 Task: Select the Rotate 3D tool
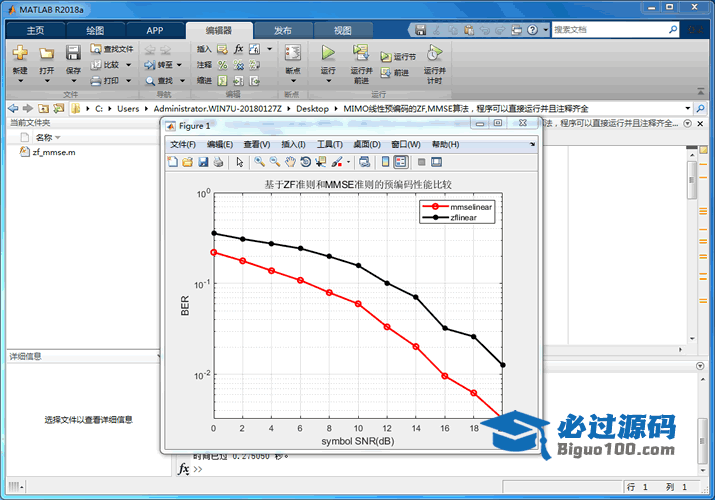(x=306, y=162)
